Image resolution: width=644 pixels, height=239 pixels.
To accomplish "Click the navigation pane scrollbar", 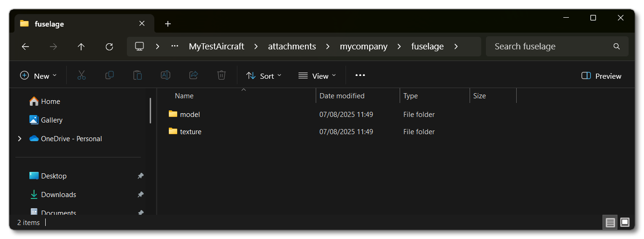I will (150, 110).
